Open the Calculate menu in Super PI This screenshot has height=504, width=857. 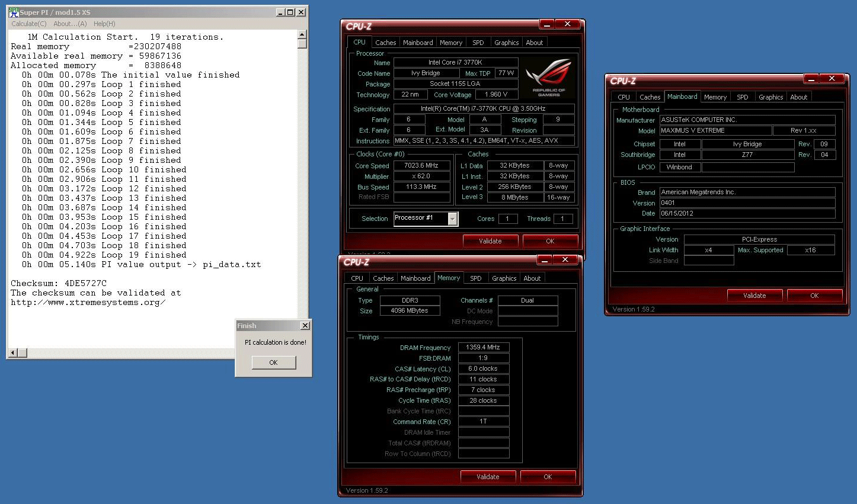click(x=28, y=24)
